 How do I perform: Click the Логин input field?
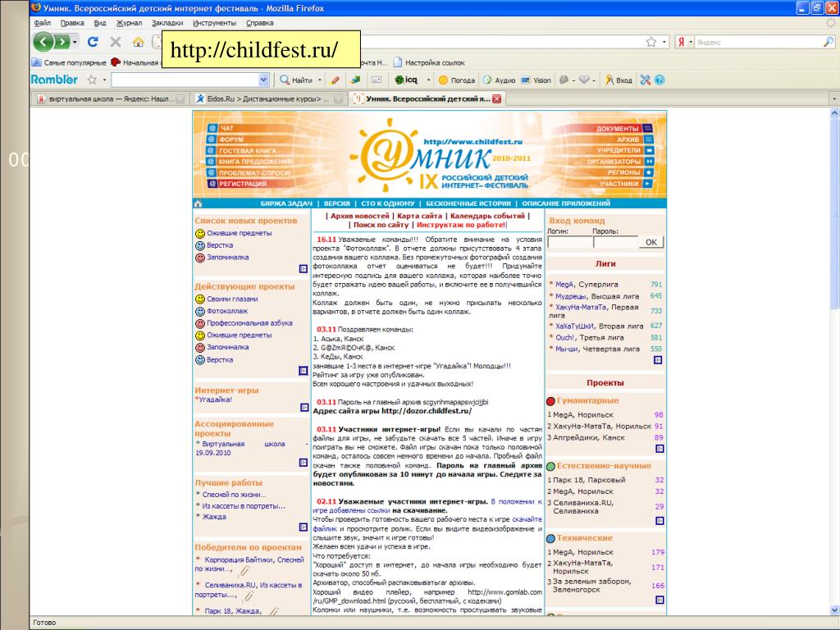[568, 243]
